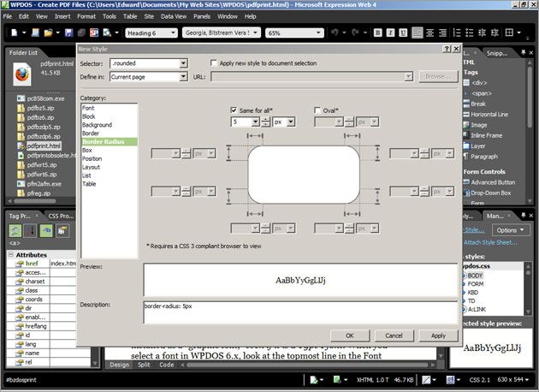
Task: Click Apply in the New Style dialog
Action: [x=438, y=336]
